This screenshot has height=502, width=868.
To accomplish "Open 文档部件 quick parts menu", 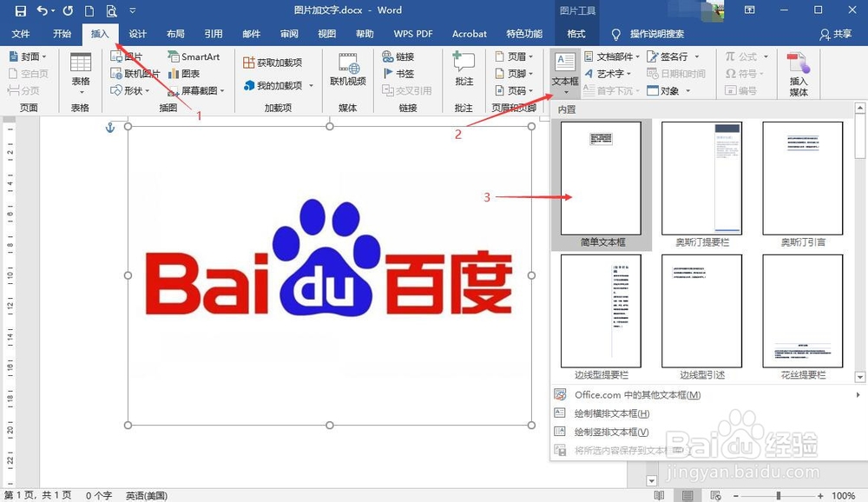I will 612,56.
